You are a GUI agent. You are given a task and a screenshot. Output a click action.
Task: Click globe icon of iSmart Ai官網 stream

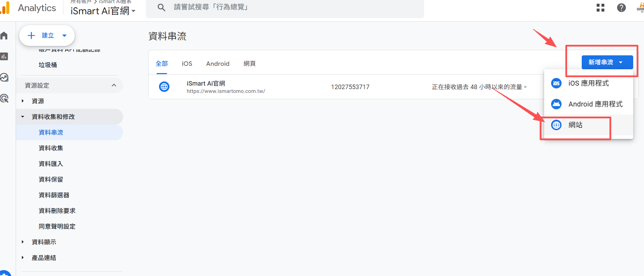tap(164, 87)
